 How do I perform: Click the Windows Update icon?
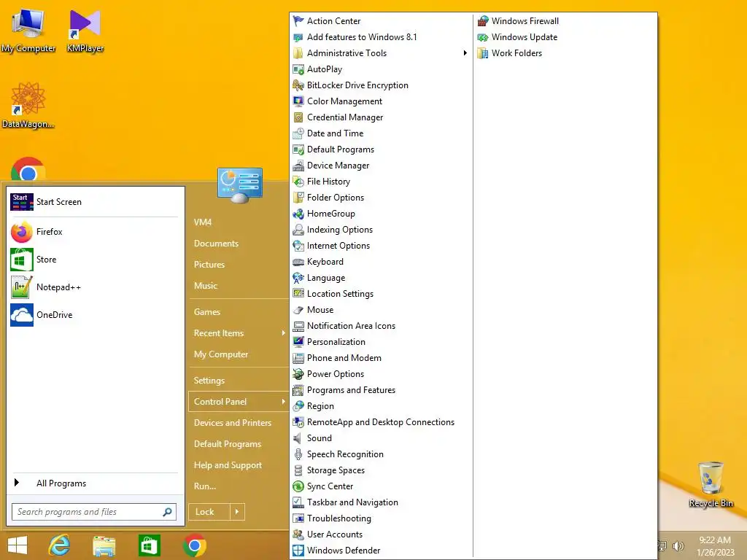(483, 37)
